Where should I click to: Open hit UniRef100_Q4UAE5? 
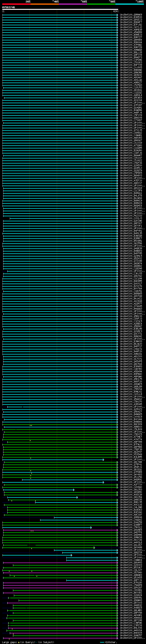pos(131,530)
